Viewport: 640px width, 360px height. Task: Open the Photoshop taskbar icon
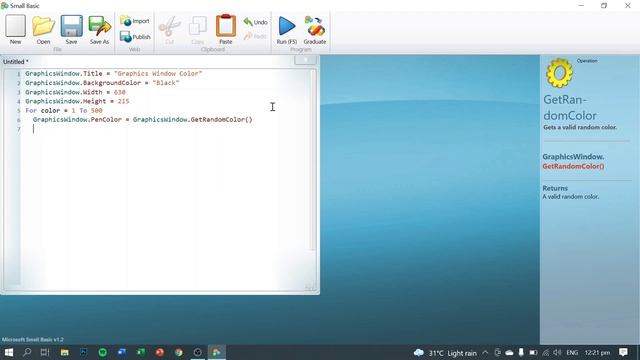pyautogui.click(x=84, y=352)
